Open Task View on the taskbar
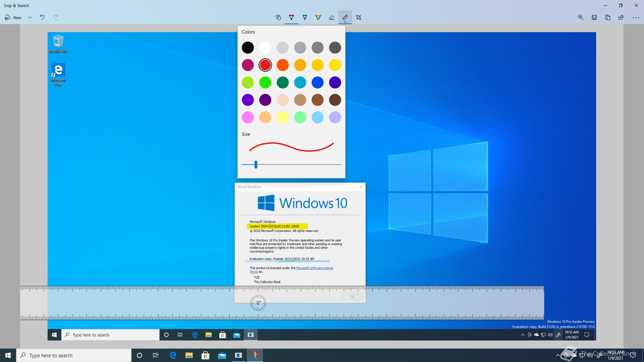Viewport: 644px width, 362px height. 156,355
